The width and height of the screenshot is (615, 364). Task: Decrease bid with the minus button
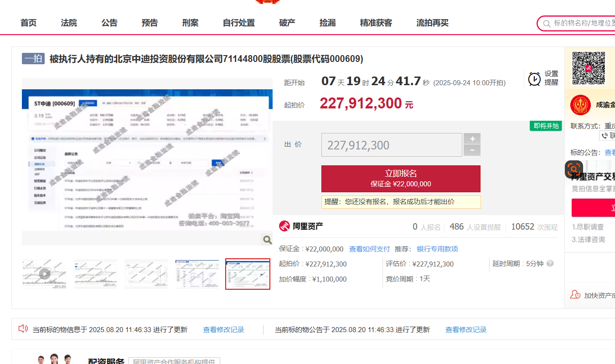click(x=472, y=150)
